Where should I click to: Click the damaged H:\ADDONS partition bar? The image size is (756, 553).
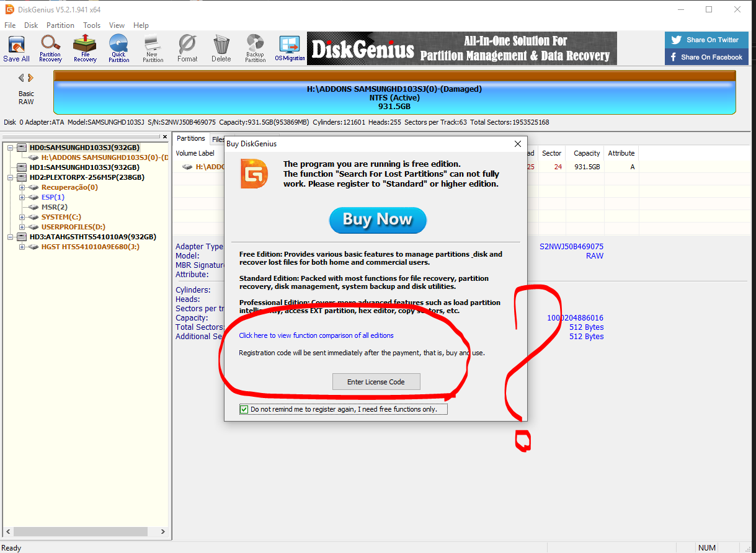pos(394,93)
